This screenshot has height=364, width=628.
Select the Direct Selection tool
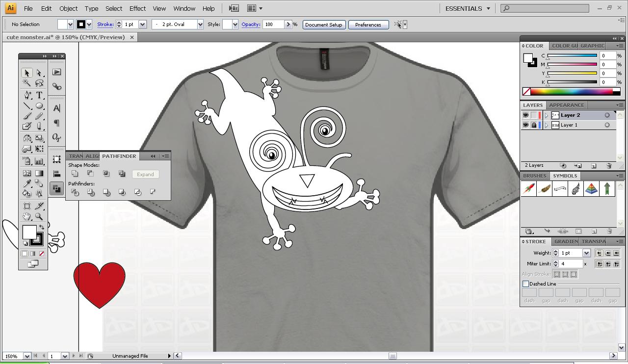39,73
